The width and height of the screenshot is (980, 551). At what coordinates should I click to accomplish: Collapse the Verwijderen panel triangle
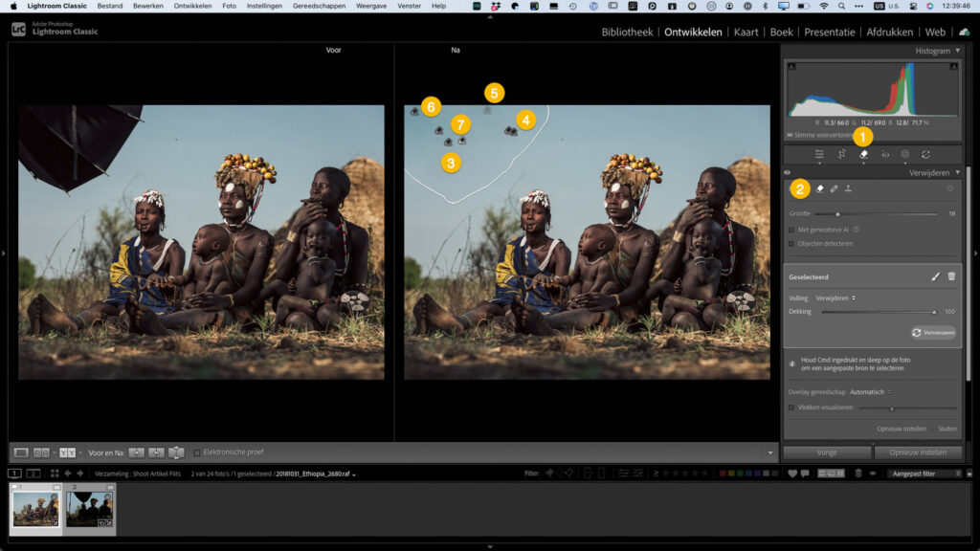click(x=957, y=173)
